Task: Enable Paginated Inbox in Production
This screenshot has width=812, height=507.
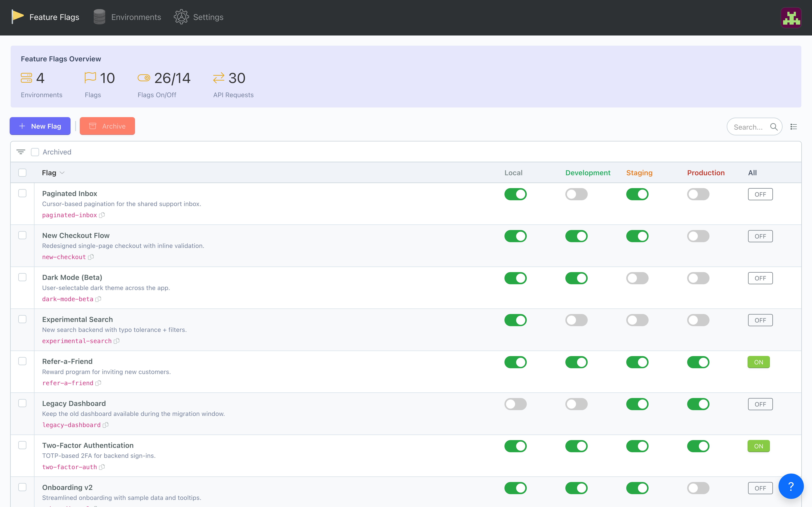Action: click(x=698, y=194)
